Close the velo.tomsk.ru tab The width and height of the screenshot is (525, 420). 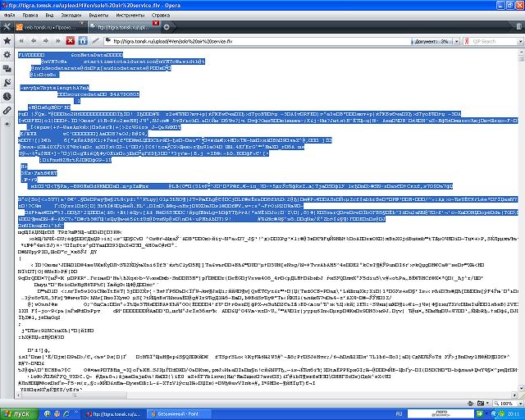[x=82, y=23]
